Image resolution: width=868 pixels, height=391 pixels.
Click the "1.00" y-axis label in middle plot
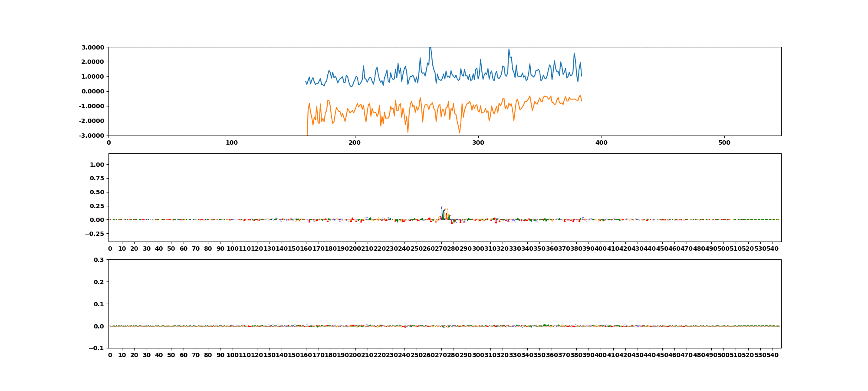[x=97, y=164]
